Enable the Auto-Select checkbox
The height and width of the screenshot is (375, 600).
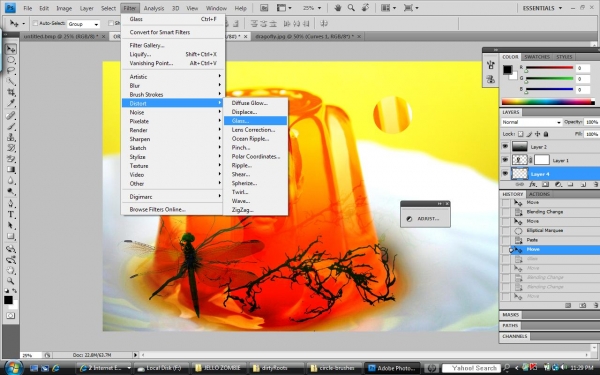tap(35, 23)
